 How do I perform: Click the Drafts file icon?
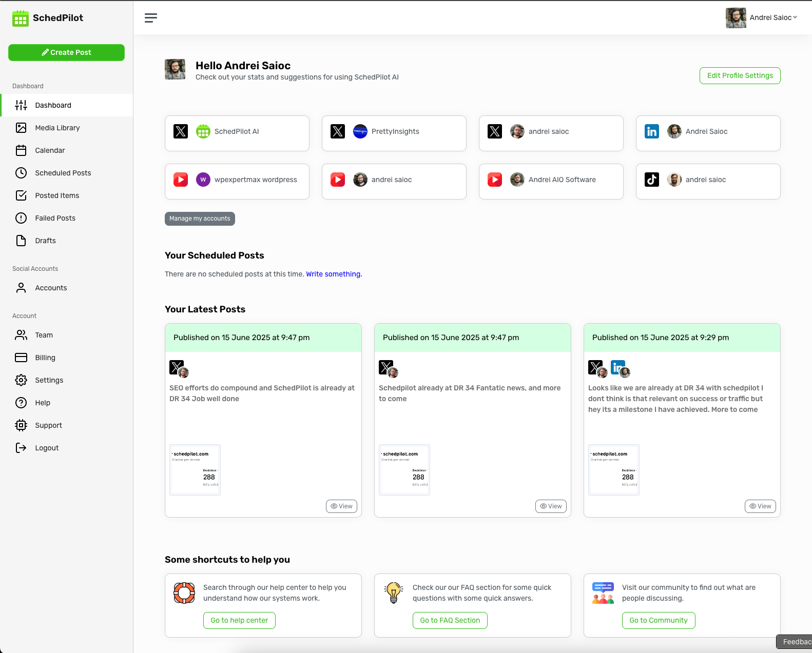21,241
